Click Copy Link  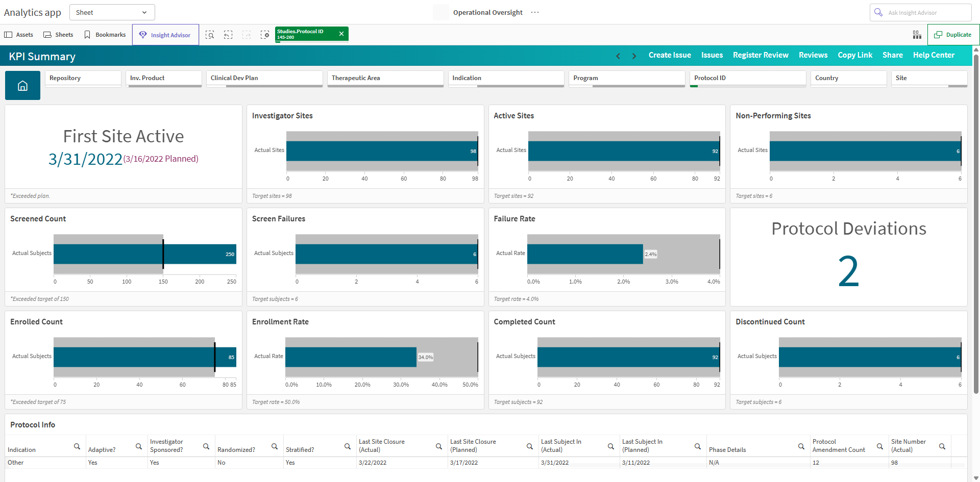pyautogui.click(x=855, y=55)
